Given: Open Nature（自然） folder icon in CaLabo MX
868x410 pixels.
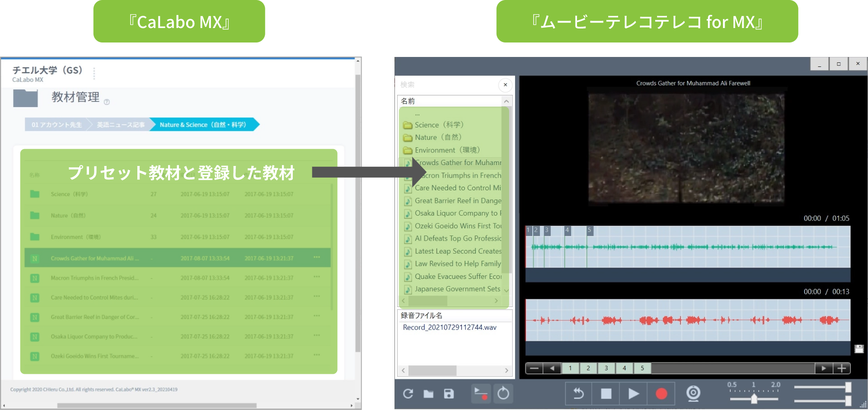Looking at the screenshot, I should (35, 216).
